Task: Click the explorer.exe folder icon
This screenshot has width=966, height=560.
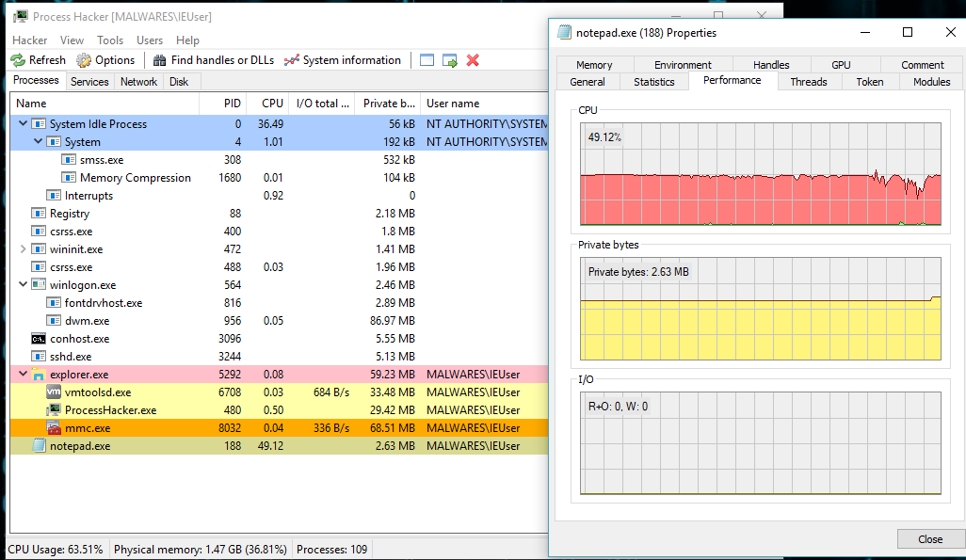Action: (x=39, y=375)
